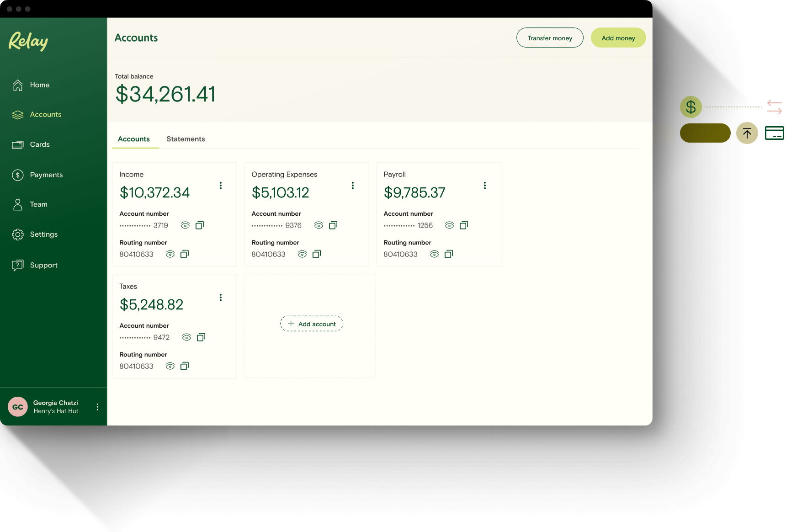Open Support from the sidebar

[x=43, y=265]
